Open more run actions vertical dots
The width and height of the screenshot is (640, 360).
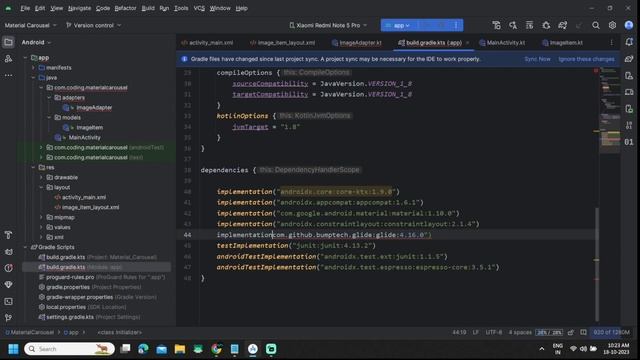[x=456, y=25]
